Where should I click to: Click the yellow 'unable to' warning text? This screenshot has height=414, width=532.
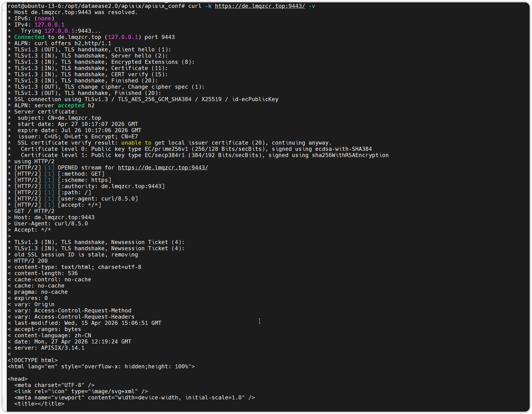click(x=136, y=143)
